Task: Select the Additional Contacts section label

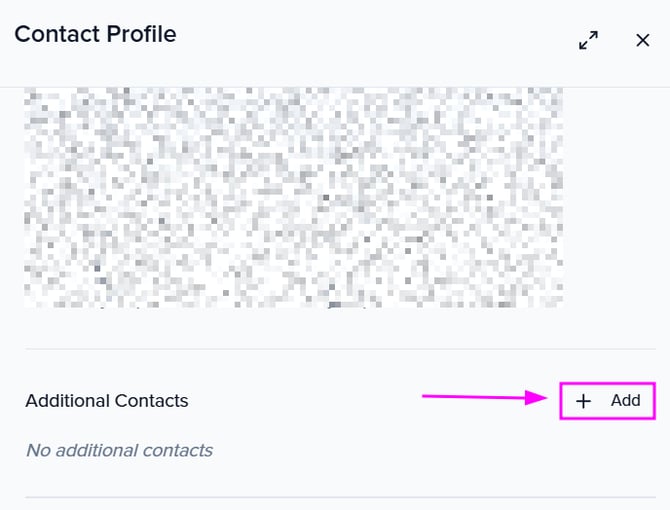Action: point(107,401)
